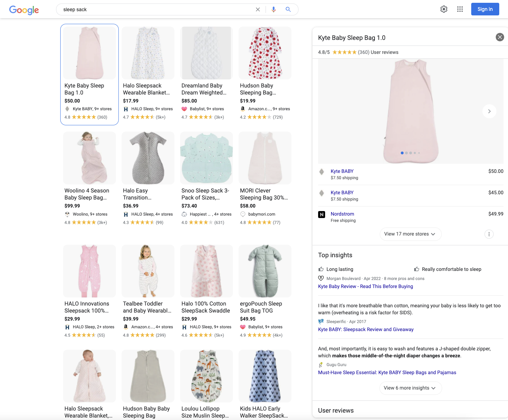Screen dimensions: 508x420
Task: Select the second carousel dot indicator
Action: 406,153
